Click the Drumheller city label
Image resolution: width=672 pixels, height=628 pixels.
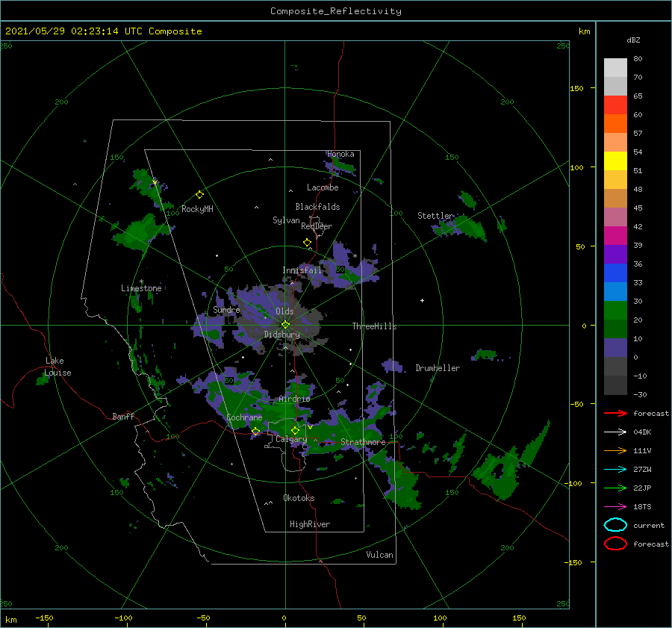(x=438, y=368)
